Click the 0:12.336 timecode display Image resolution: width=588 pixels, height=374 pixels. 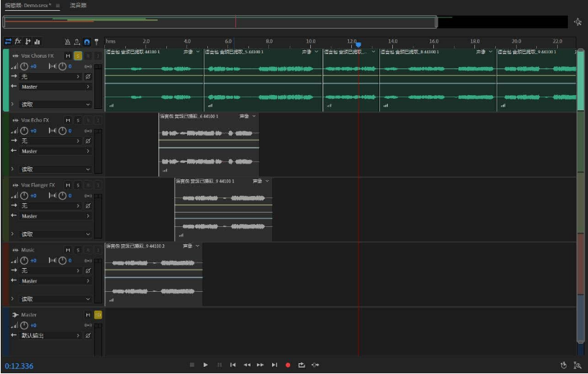tap(19, 366)
